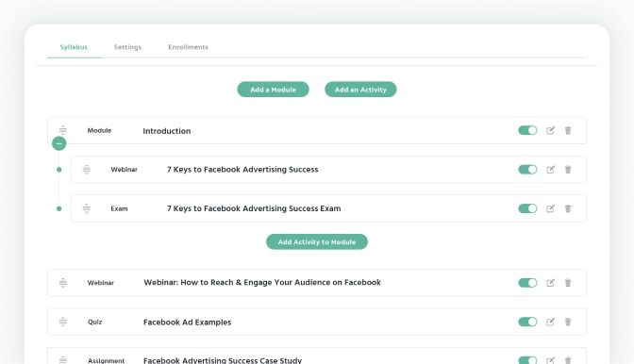Delete the Introduction module

[x=568, y=130]
